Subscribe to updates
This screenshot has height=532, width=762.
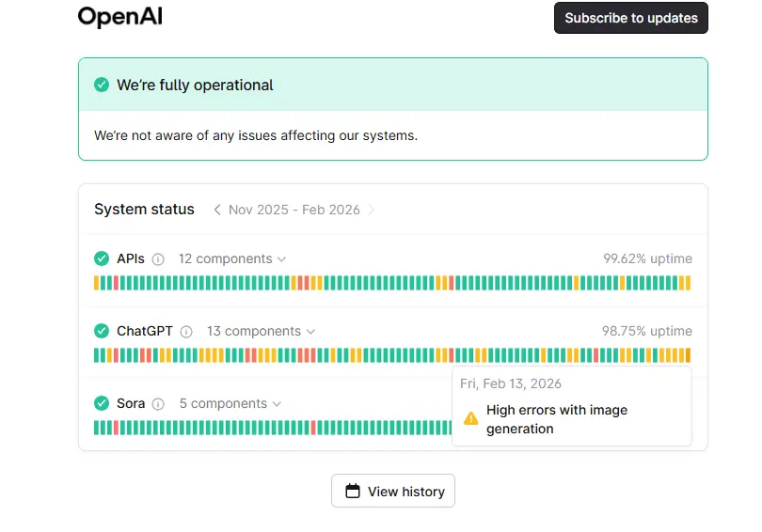click(x=631, y=18)
